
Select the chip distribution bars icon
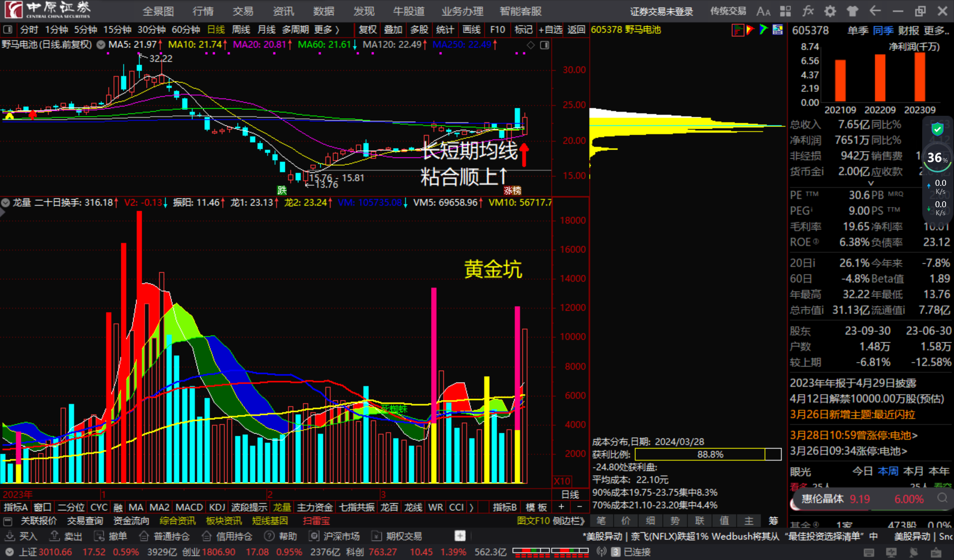[737, 30]
